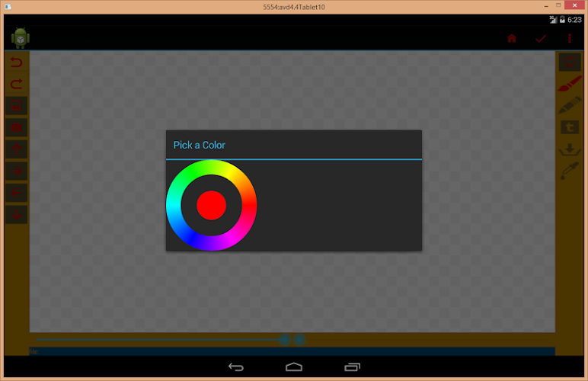588x381 pixels.
Task: Click the signal strength status icon
Action: click(x=553, y=20)
